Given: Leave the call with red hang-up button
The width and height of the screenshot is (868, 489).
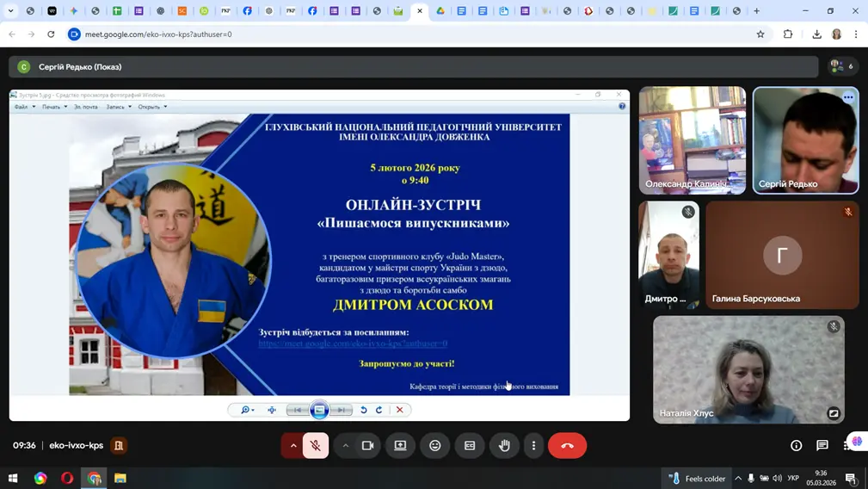Looking at the screenshot, I should pyautogui.click(x=567, y=445).
